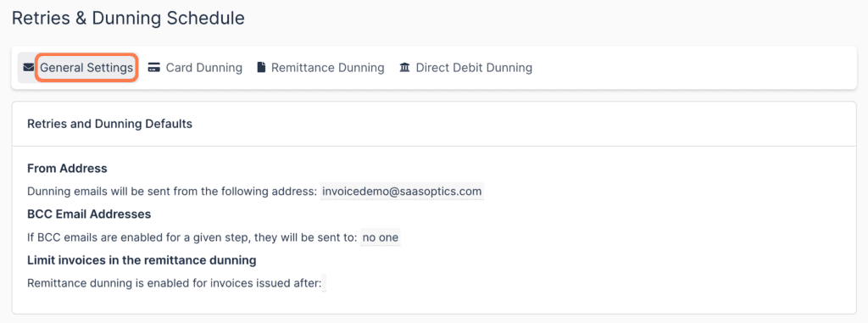Click the 'no one' BCC recipients value
The width and height of the screenshot is (868, 323).
tap(381, 237)
